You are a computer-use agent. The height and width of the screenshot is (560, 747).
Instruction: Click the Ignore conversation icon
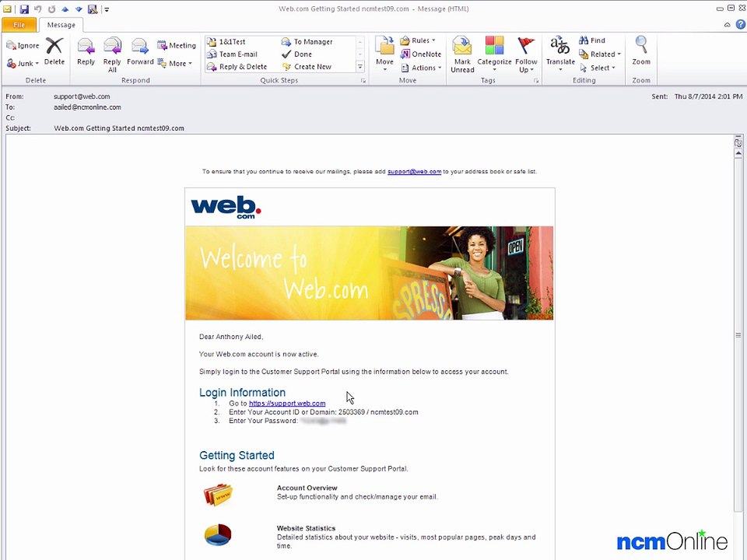pos(23,45)
